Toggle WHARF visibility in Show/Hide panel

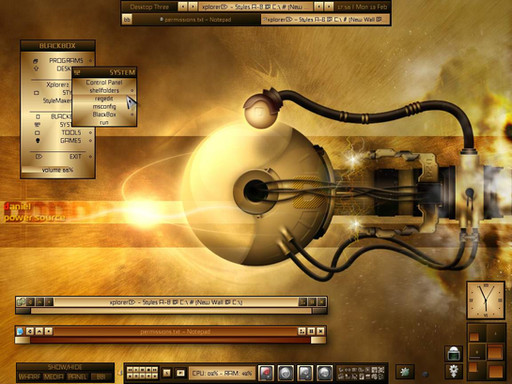point(29,377)
